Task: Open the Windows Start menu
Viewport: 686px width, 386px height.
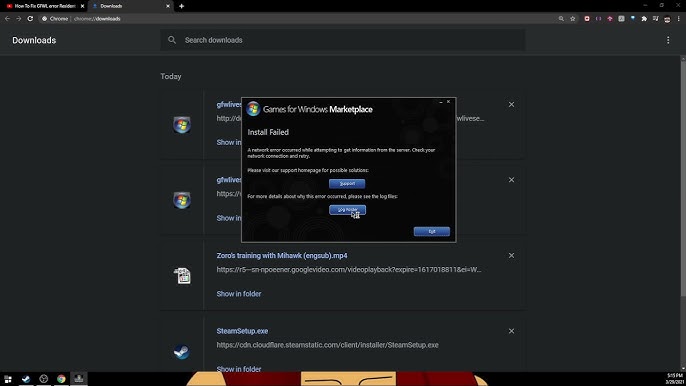Action: [8, 379]
